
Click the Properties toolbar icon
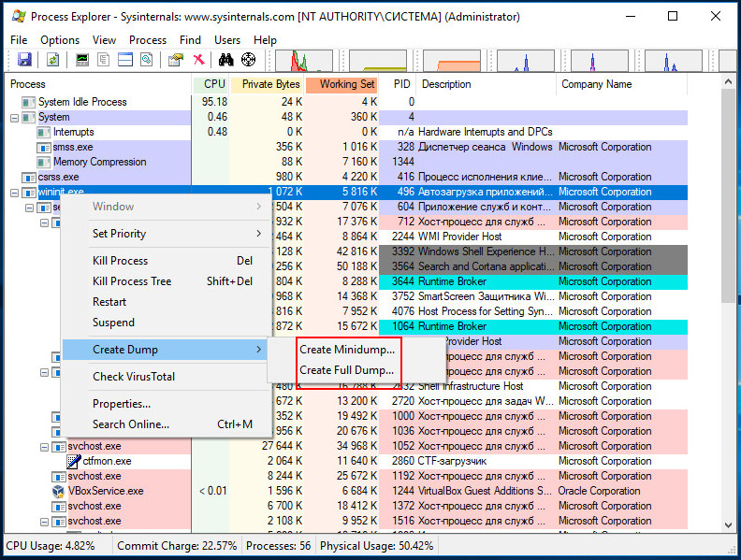[176, 60]
